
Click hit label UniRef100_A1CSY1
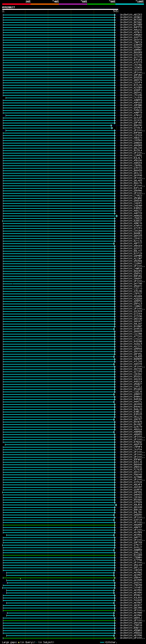131,347
